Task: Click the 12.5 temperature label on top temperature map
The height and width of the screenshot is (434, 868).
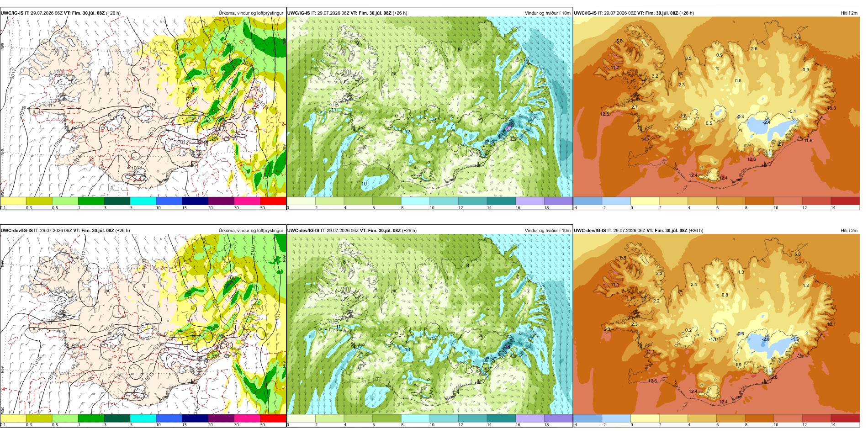Action: click(x=604, y=114)
